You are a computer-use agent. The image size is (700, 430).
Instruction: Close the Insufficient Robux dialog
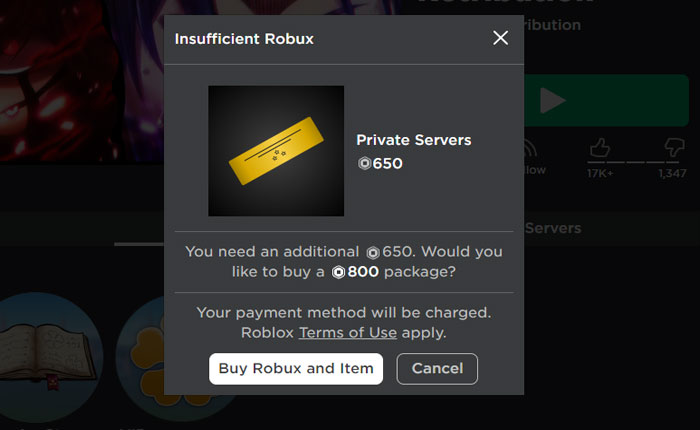(501, 38)
